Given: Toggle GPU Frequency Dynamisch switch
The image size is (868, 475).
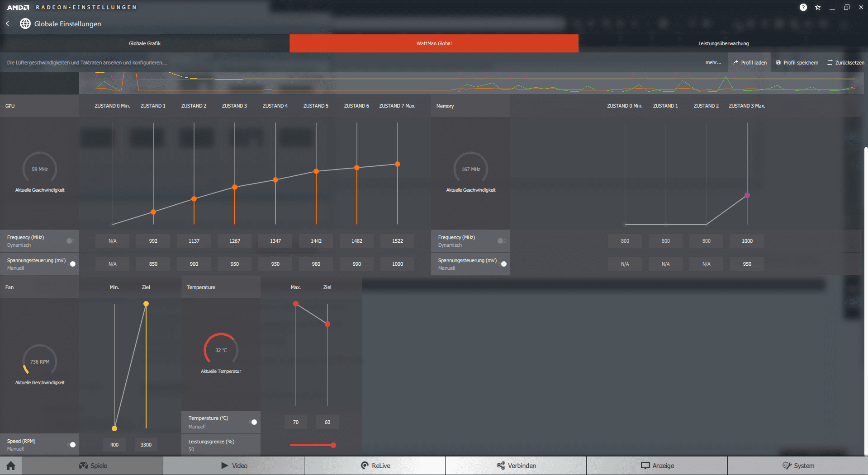Looking at the screenshot, I should pyautogui.click(x=71, y=241).
